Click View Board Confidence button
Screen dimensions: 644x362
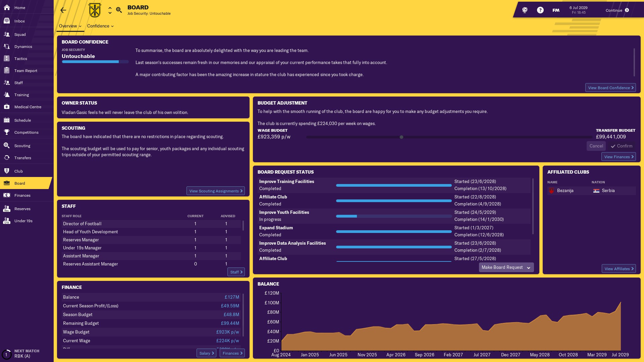pos(610,88)
